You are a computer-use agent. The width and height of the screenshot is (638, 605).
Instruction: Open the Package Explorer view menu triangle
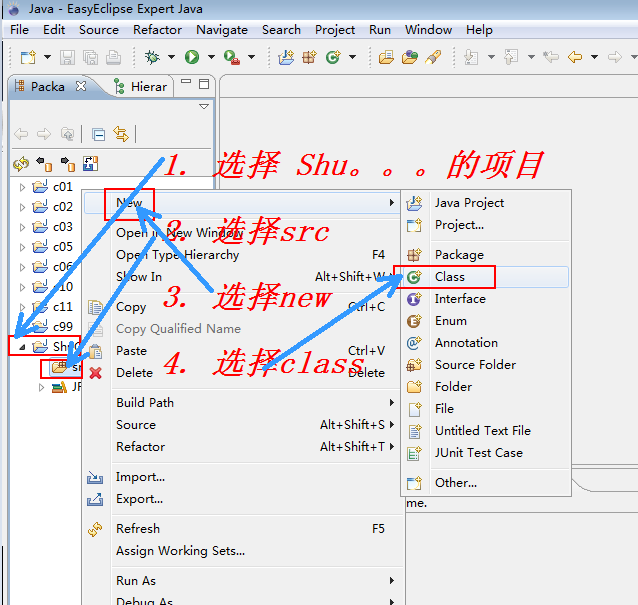(x=204, y=107)
